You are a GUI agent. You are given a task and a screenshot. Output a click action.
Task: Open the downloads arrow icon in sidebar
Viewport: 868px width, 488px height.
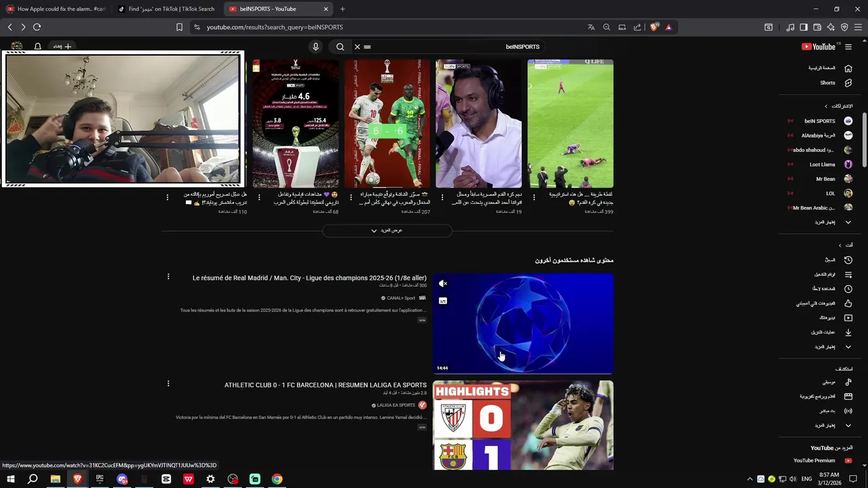848,332
